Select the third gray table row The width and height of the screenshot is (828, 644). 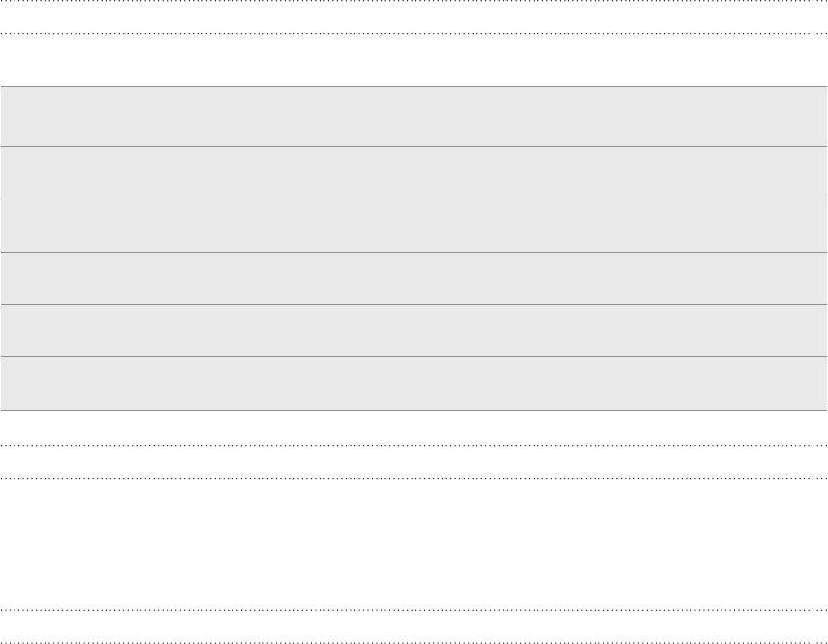pyautogui.click(x=414, y=226)
